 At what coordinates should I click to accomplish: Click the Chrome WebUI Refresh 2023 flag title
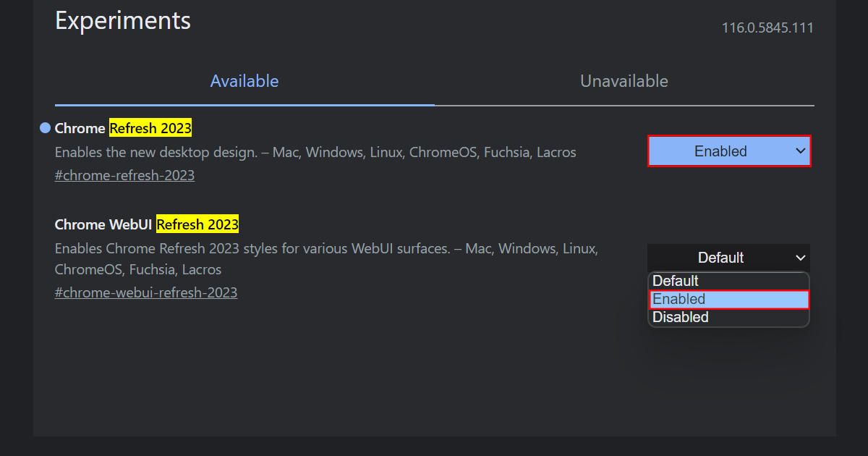[146, 224]
